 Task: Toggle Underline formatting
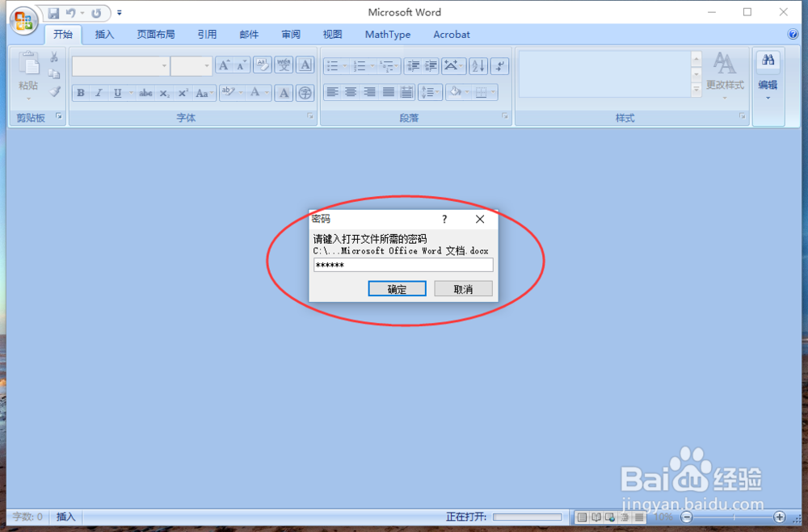click(117, 93)
